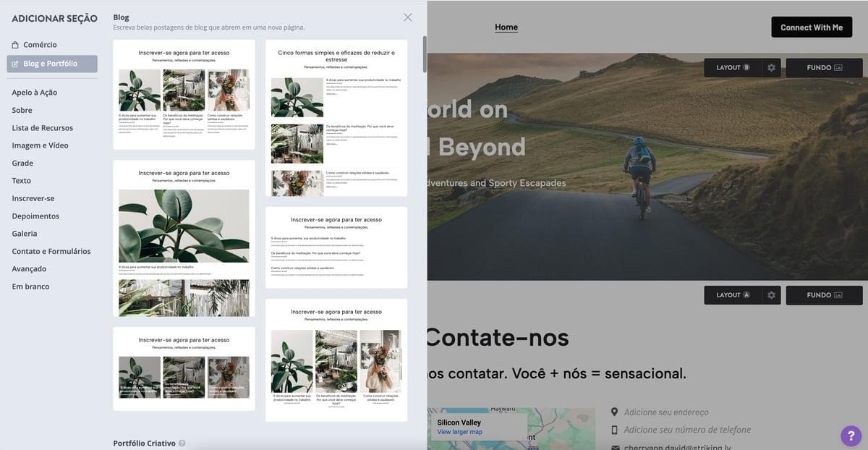The width and height of the screenshot is (868, 450).
Task: Select Lista de Recursos category
Action: pyautogui.click(x=42, y=128)
